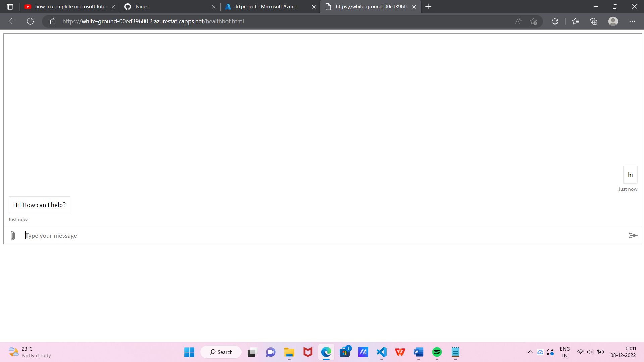Open a new browser tab
This screenshot has width=644, height=362.
pos(428,6)
